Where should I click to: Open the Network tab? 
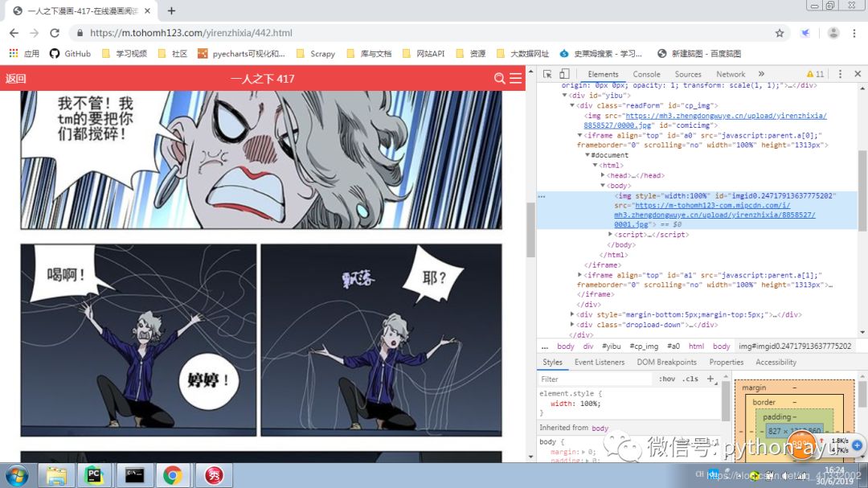(730, 74)
